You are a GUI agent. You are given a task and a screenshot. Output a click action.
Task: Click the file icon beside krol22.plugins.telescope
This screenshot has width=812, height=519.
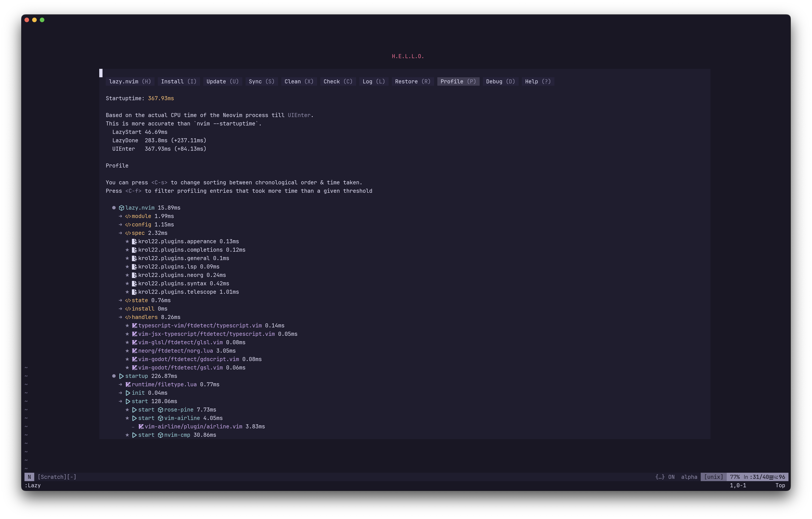pyautogui.click(x=134, y=292)
